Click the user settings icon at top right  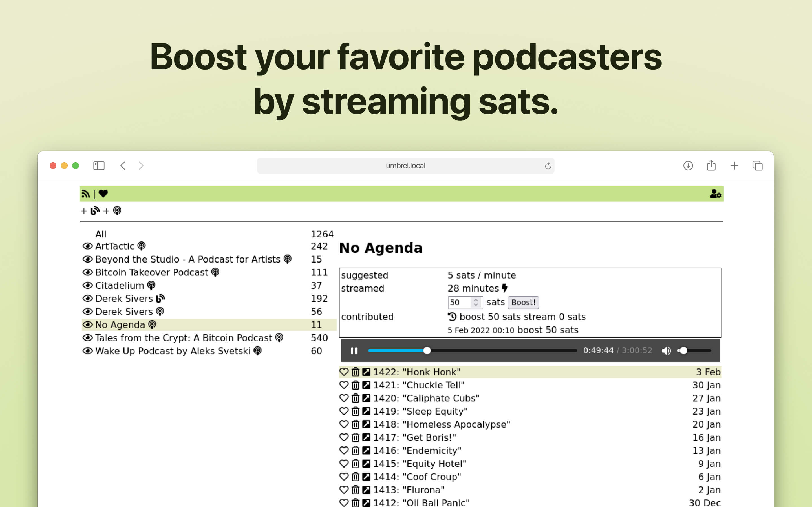point(716,194)
